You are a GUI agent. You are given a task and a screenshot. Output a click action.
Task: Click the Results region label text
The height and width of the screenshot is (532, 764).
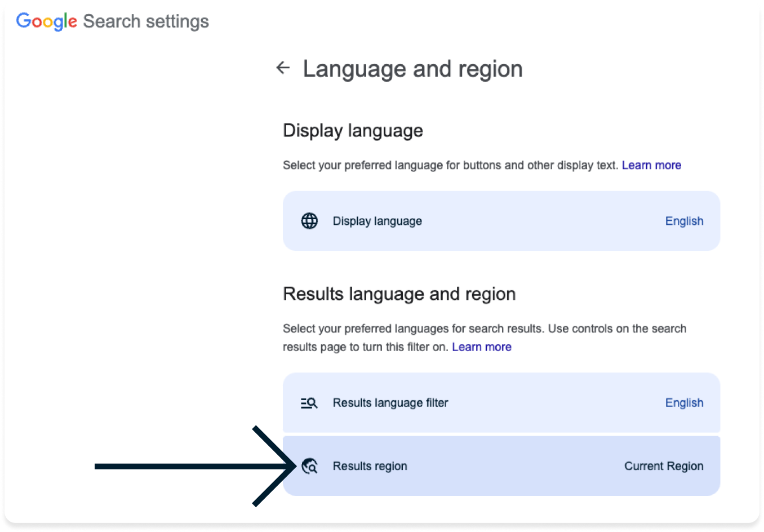370,466
